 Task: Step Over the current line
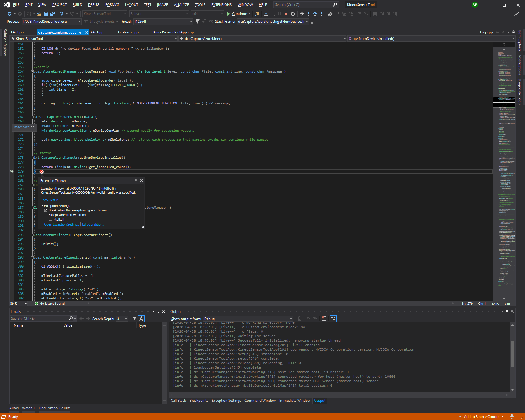click(x=315, y=14)
